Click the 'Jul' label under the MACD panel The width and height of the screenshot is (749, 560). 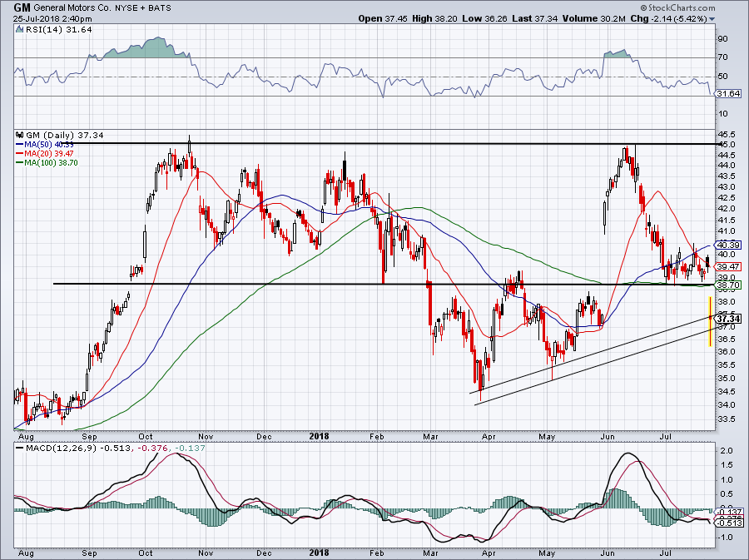pyautogui.click(x=666, y=553)
